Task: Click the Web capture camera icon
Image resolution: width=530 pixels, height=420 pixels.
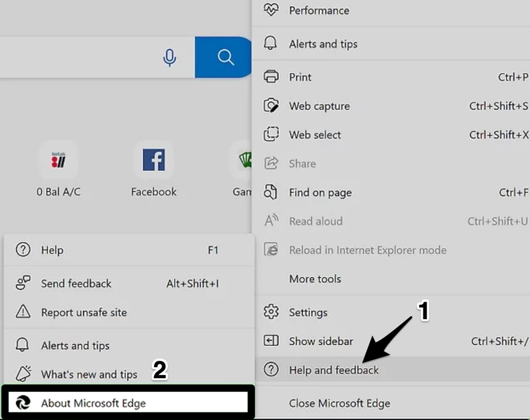Action: click(271, 106)
